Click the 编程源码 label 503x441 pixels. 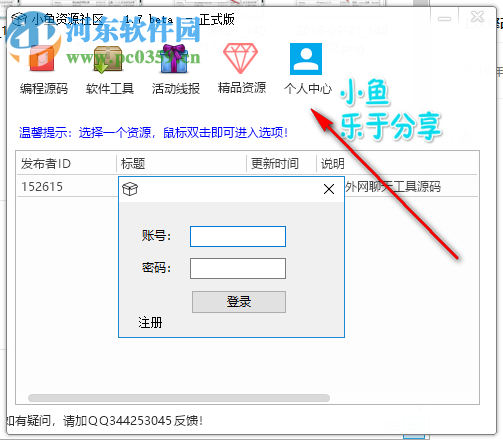pos(44,88)
